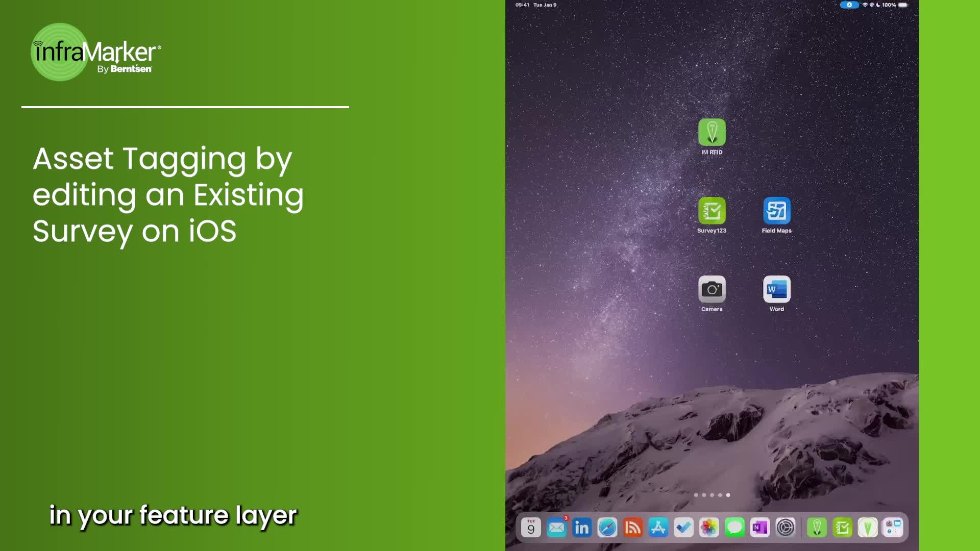Viewport: 980px width, 551px height.
Task: Open the Field Maps app
Action: [x=776, y=211]
